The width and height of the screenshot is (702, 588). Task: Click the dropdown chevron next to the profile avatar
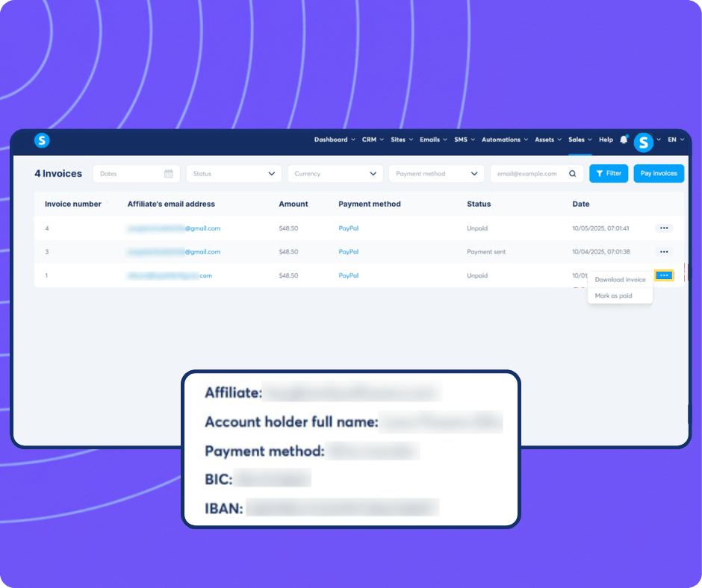click(x=659, y=140)
